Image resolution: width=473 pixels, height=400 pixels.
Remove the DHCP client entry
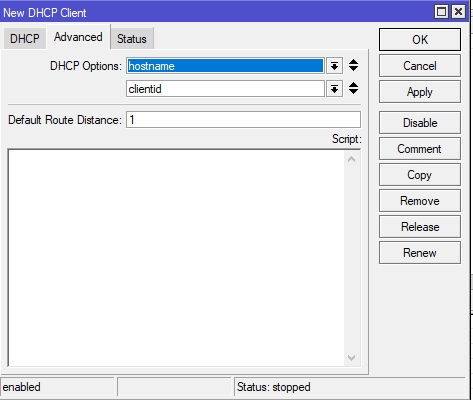(420, 201)
